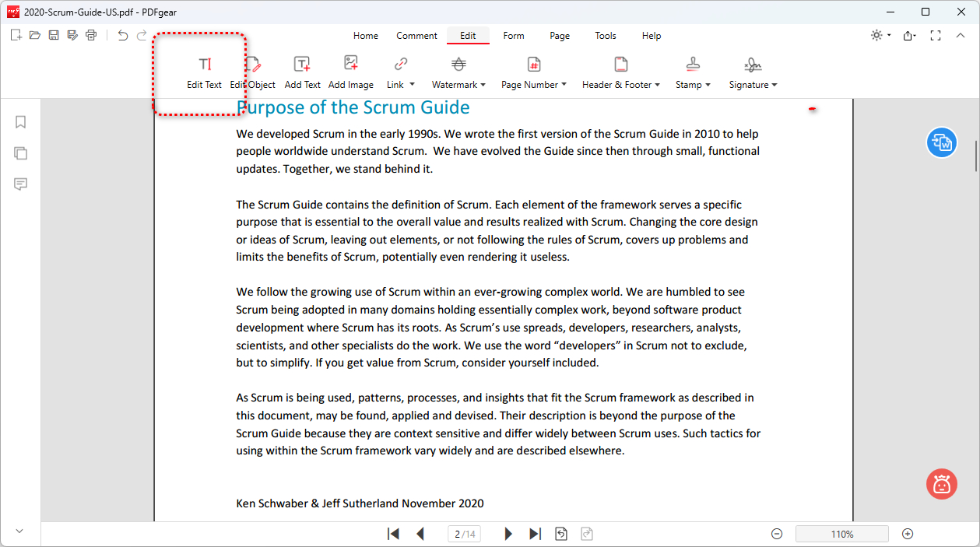Open the share dropdown menu
Viewport: 980px width, 547px height.
click(x=909, y=36)
